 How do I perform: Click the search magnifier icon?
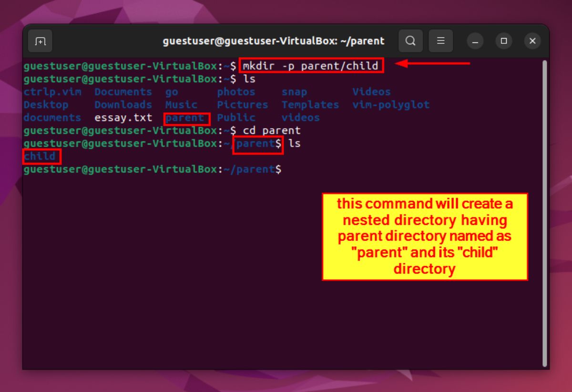tap(410, 41)
